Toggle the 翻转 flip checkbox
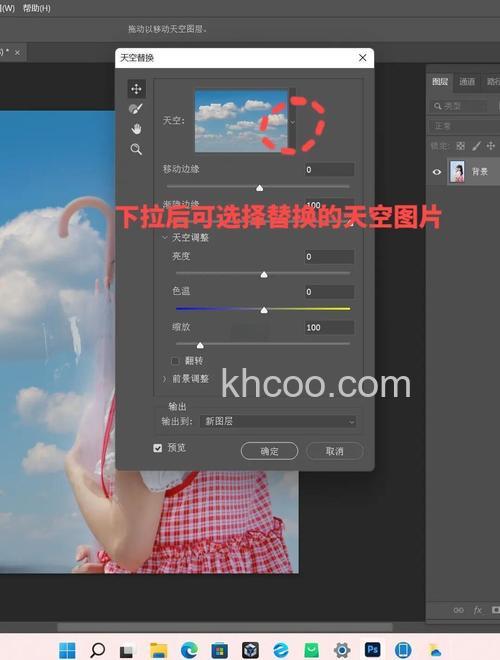Viewport: 500px width, 660px height. coord(175,361)
